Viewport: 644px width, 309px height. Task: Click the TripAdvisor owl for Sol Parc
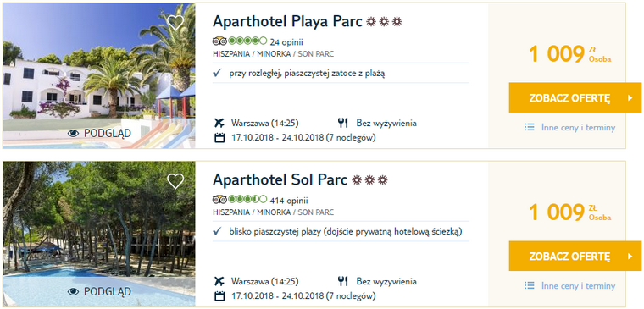(x=219, y=200)
